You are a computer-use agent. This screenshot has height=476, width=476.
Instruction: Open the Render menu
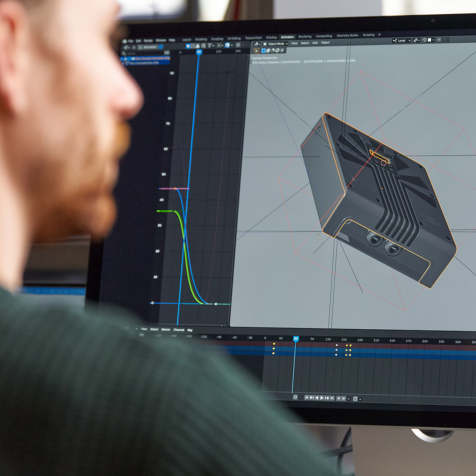pyautogui.click(x=148, y=41)
